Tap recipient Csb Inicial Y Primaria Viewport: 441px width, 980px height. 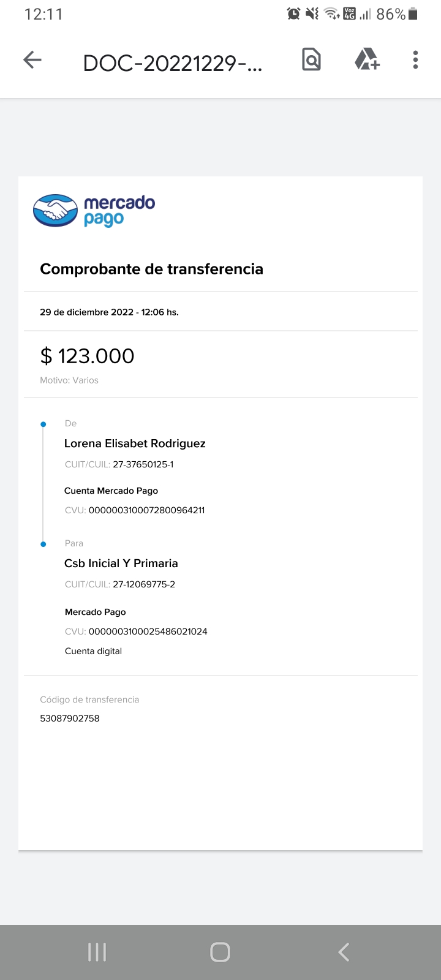pos(121,563)
